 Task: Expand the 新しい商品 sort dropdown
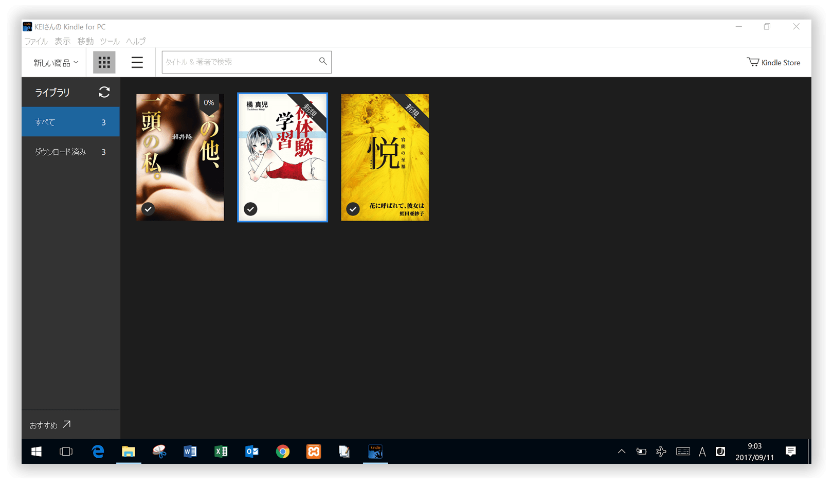[x=56, y=63]
